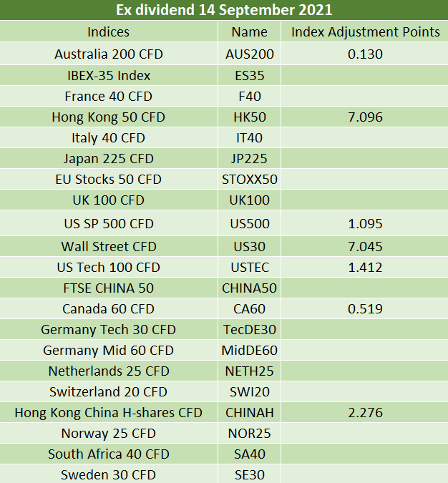Select the HK50 name cell
The height and width of the screenshot is (483, 448).
[249, 117]
